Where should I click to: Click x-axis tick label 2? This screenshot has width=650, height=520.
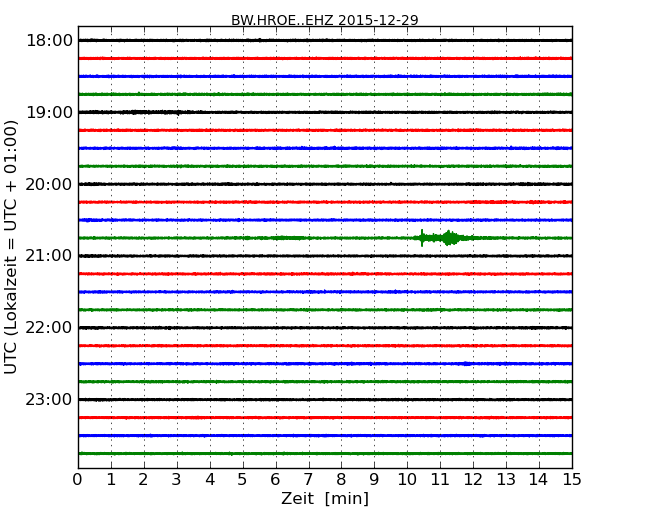(143, 479)
